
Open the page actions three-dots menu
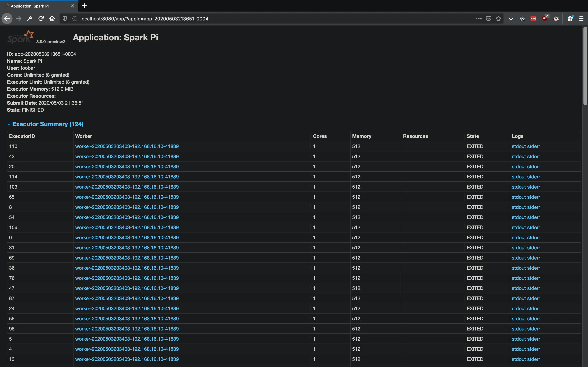coord(478,19)
